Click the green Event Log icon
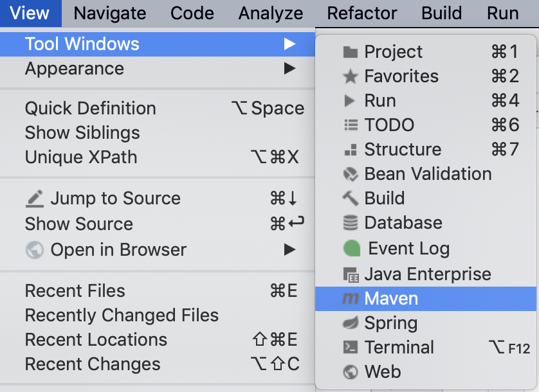This screenshot has width=539, height=392. coord(352,248)
